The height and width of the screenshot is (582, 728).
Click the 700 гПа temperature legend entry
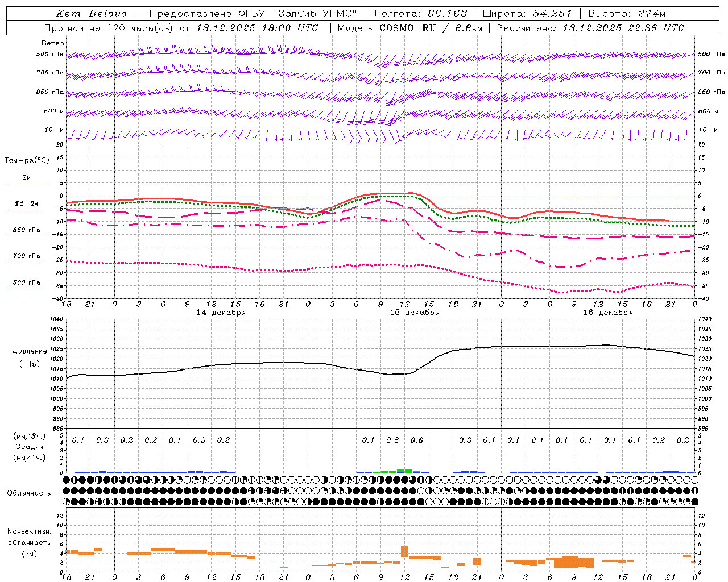pyautogui.click(x=26, y=256)
